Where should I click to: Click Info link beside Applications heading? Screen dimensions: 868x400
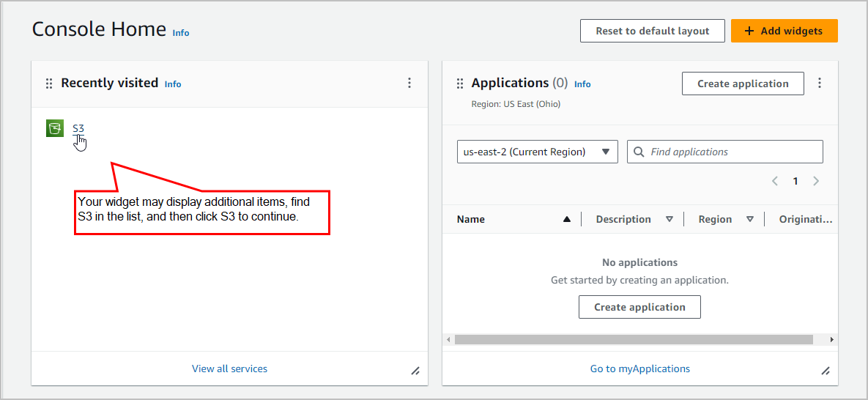582,84
